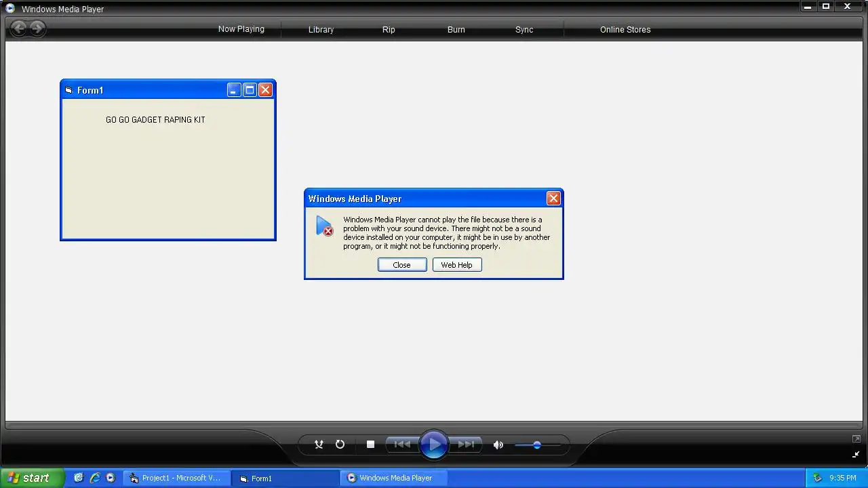The height and width of the screenshot is (488, 868).
Task: Mute the sound with the speaker icon
Action: tap(498, 445)
